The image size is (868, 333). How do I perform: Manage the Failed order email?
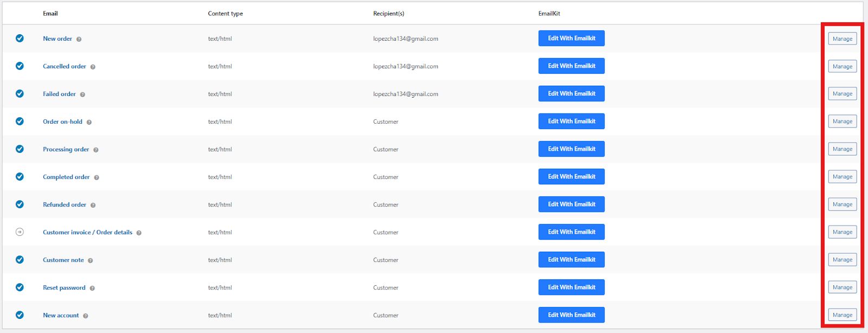click(x=843, y=94)
